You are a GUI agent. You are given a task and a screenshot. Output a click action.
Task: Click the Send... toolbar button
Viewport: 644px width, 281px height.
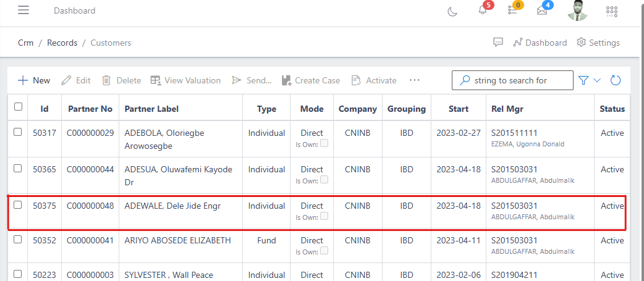(252, 80)
